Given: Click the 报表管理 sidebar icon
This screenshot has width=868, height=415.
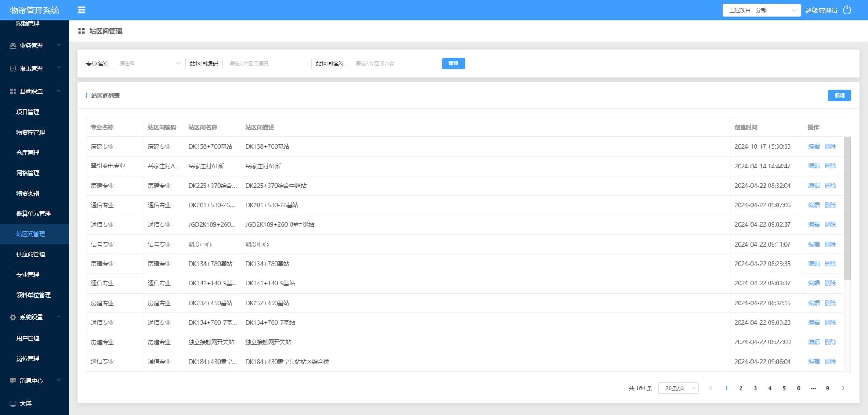Looking at the screenshot, I should tap(13, 69).
